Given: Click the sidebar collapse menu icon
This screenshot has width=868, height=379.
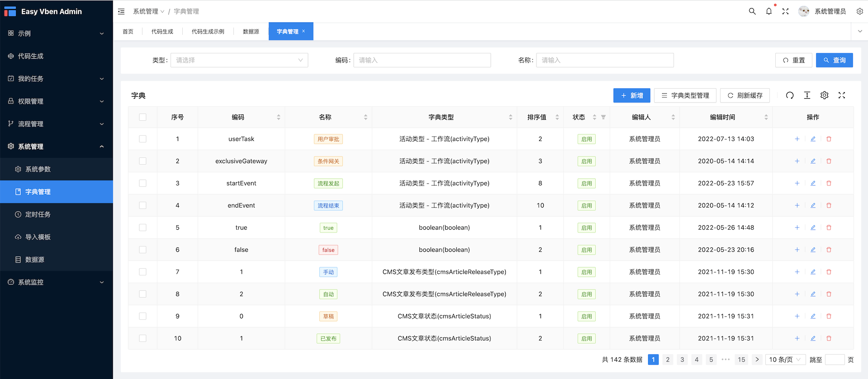Looking at the screenshot, I should click(121, 11).
